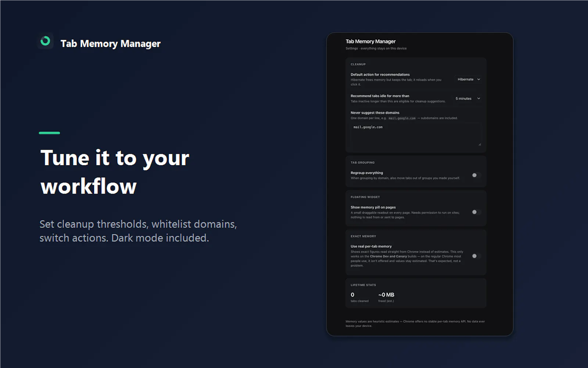
Task: Click the 'Tab Memory Manager' promo title text
Action: click(111, 44)
